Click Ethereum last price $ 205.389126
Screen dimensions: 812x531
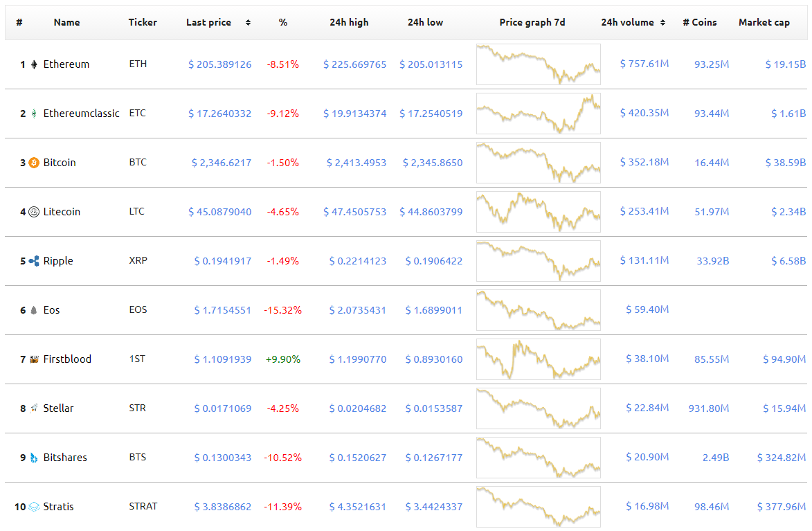pos(220,64)
